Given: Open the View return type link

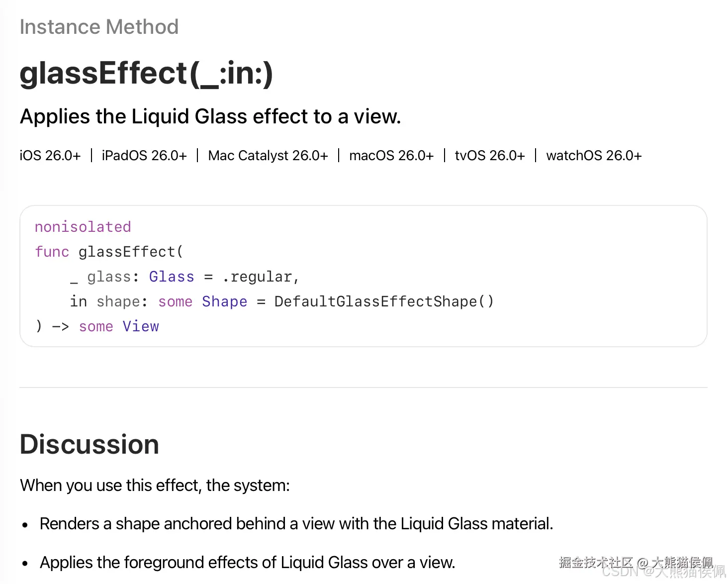Looking at the screenshot, I should coord(141,326).
